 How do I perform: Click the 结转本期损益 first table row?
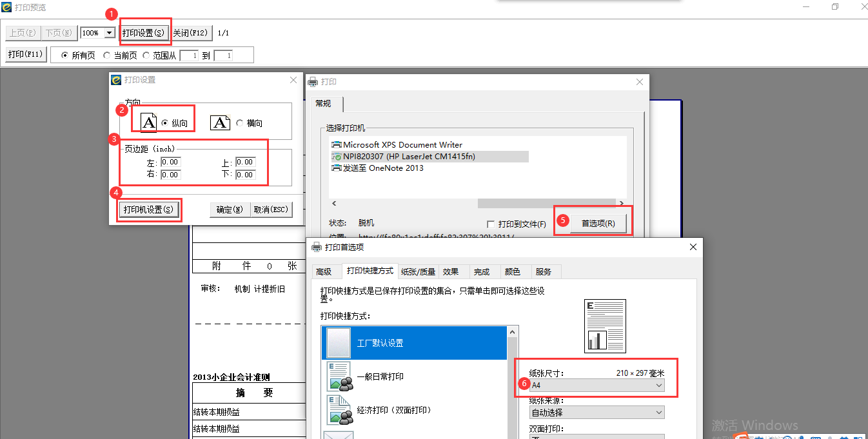(x=249, y=412)
